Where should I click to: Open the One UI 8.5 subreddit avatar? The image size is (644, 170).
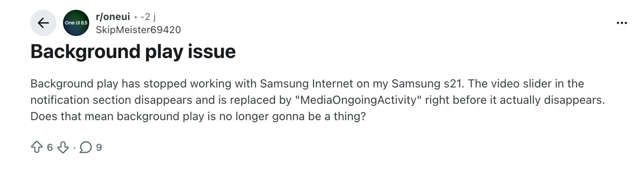(x=76, y=23)
